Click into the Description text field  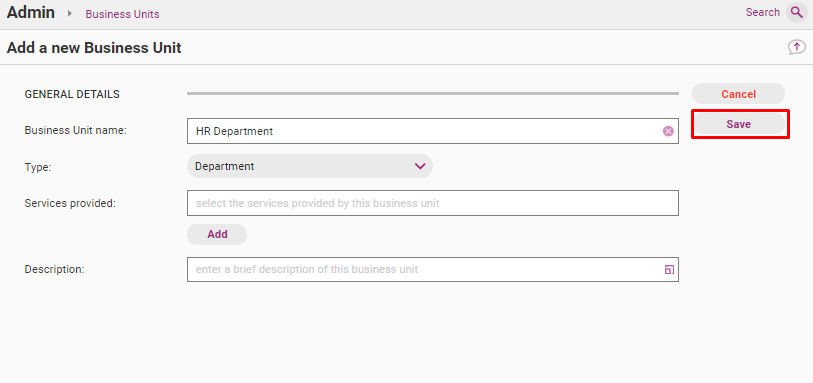432,269
